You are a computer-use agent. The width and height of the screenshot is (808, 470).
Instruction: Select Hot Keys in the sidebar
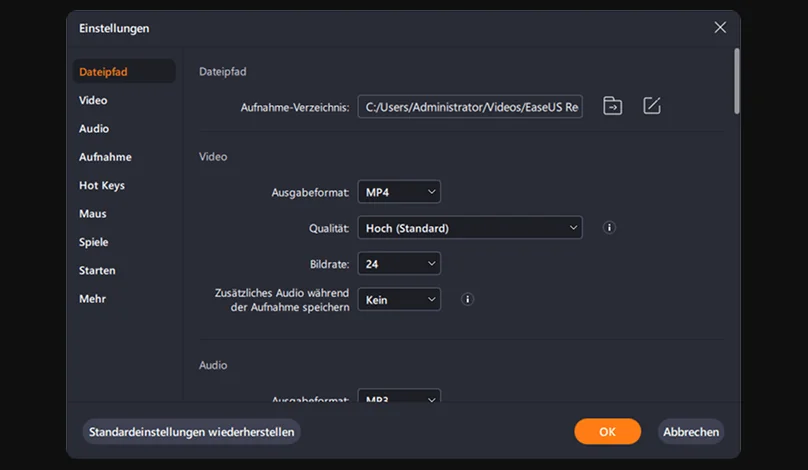pos(102,185)
